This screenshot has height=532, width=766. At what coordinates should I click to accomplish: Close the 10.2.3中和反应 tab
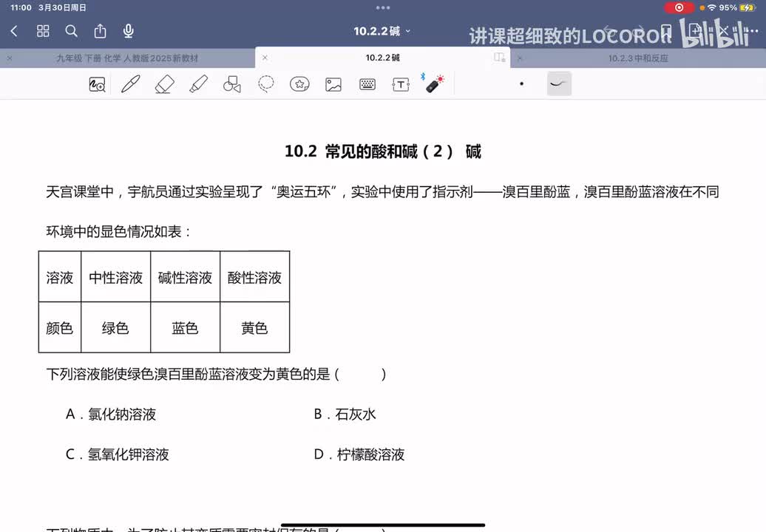pos(519,58)
